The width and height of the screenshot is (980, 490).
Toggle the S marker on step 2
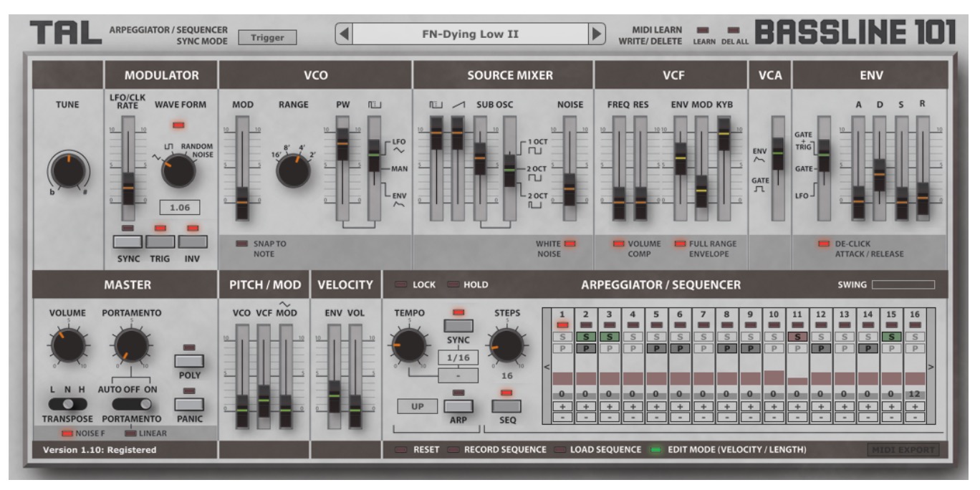(586, 336)
